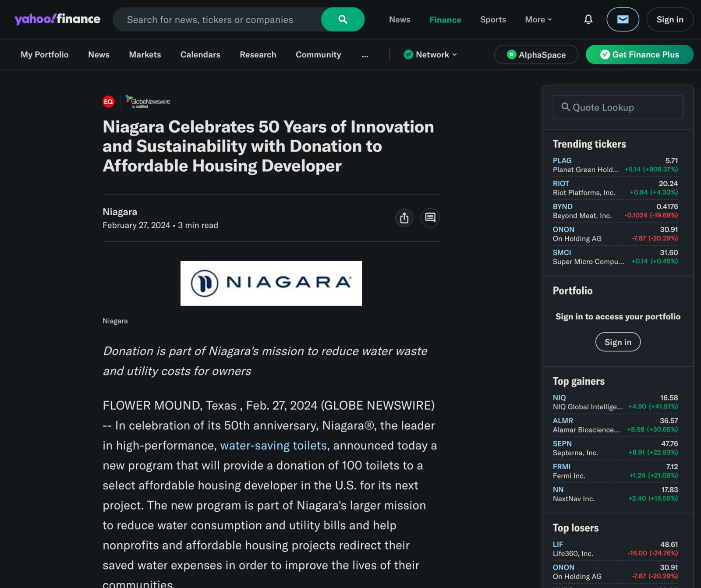Click Get Finance Plus
The width and height of the screenshot is (701, 588).
coord(640,54)
